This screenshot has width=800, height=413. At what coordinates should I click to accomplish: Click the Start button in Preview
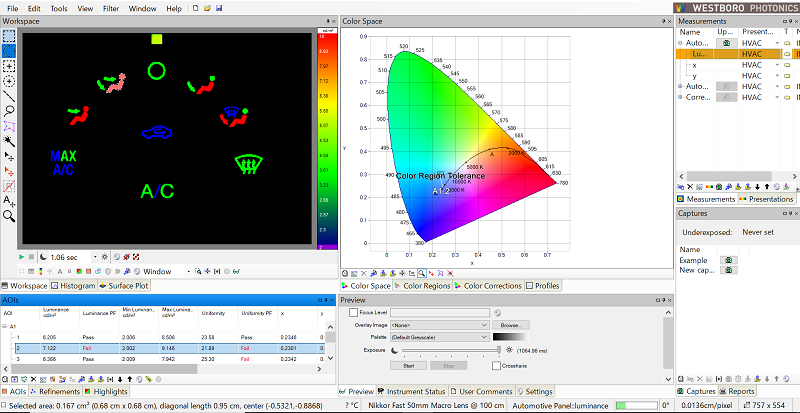[408, 366]
